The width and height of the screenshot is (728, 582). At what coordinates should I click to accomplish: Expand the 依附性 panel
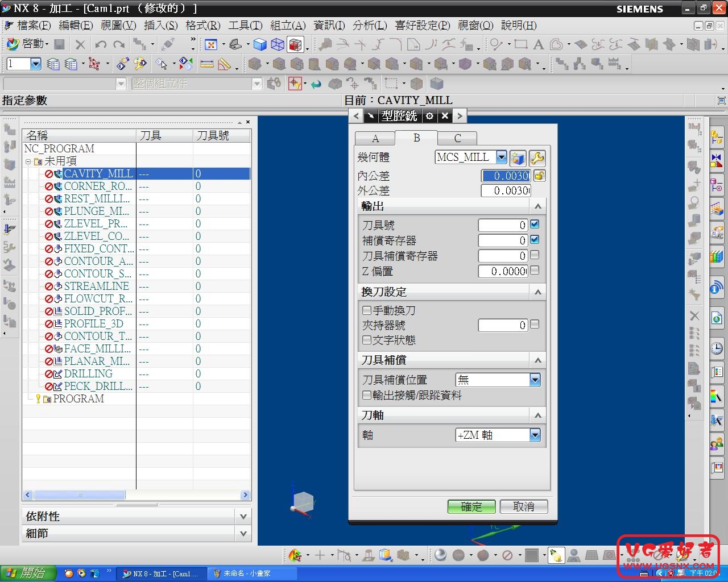coord(243,517)
